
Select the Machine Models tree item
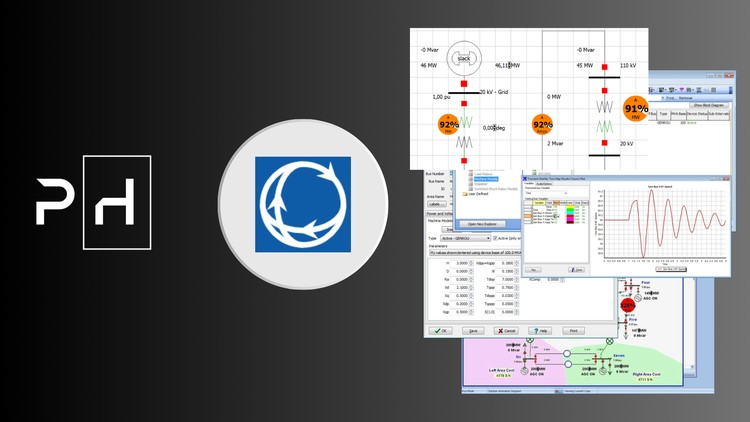[485, 179]
